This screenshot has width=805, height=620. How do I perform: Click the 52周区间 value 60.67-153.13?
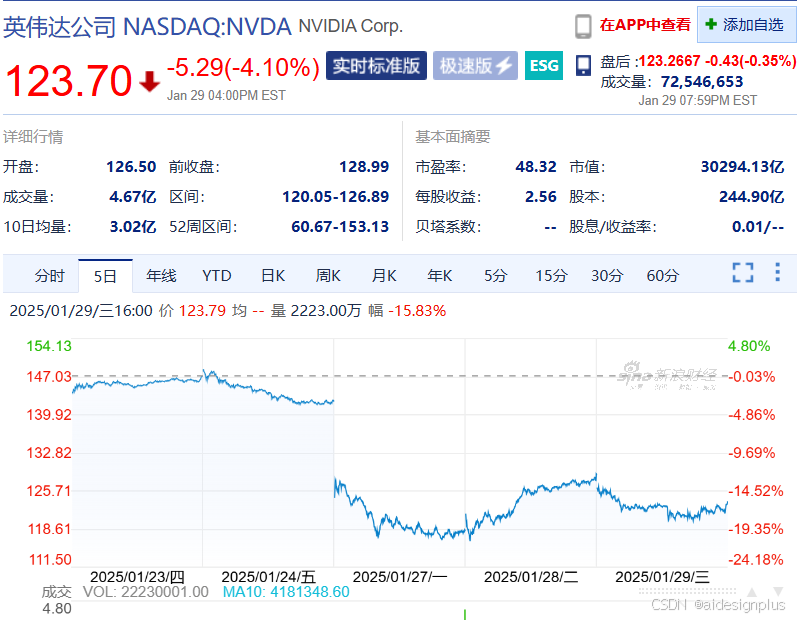(340, 226)
